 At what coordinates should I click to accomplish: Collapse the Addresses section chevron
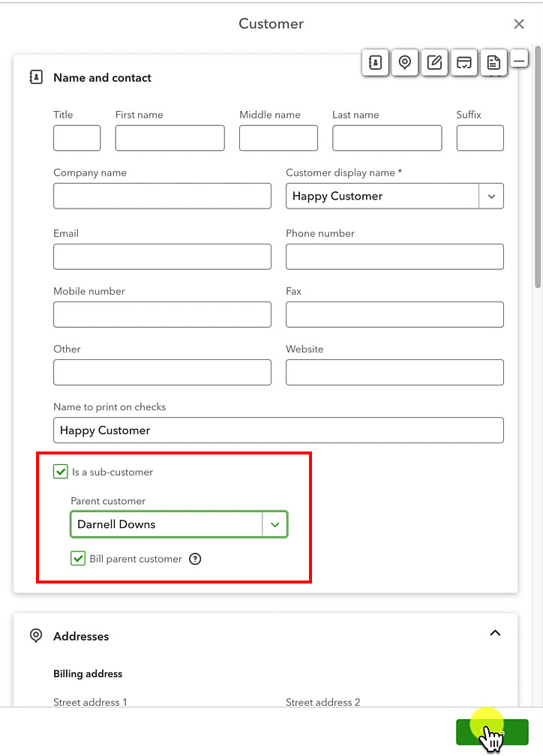(495, 633)
